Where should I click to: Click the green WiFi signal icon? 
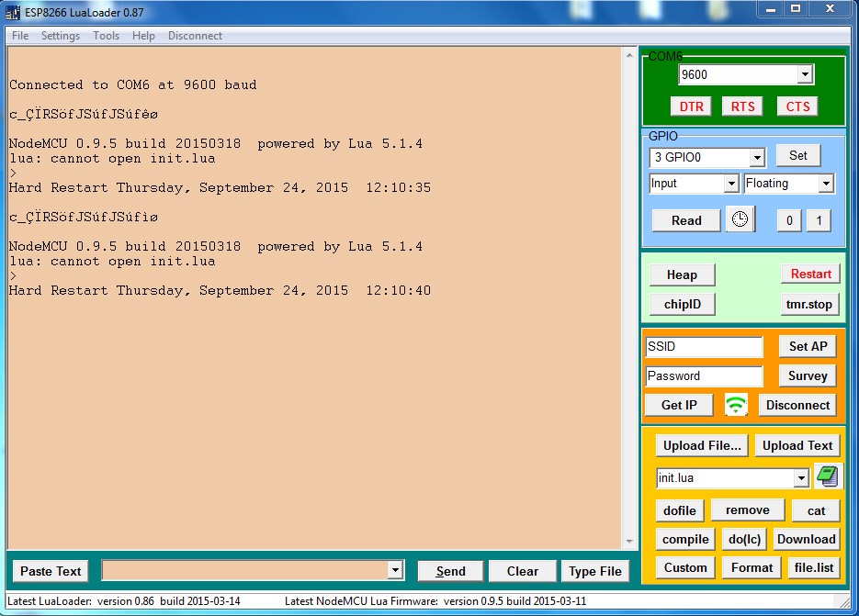(736, 405)
